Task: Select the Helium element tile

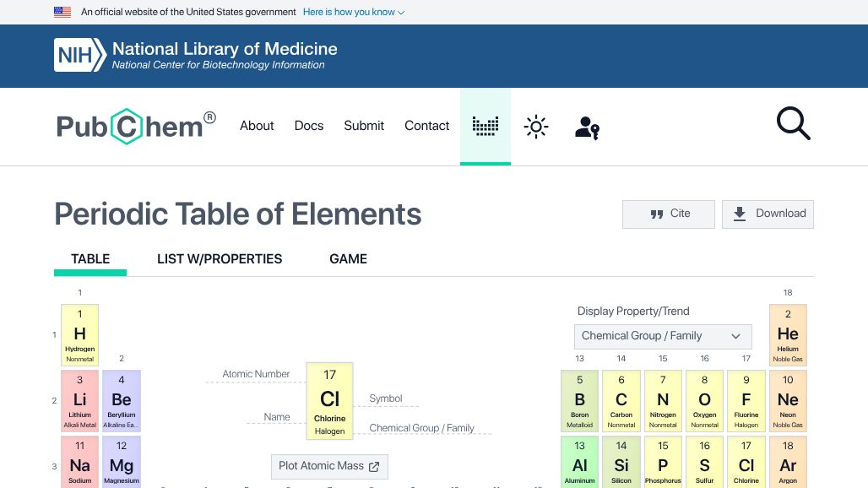Action: (x=788, y=334)
